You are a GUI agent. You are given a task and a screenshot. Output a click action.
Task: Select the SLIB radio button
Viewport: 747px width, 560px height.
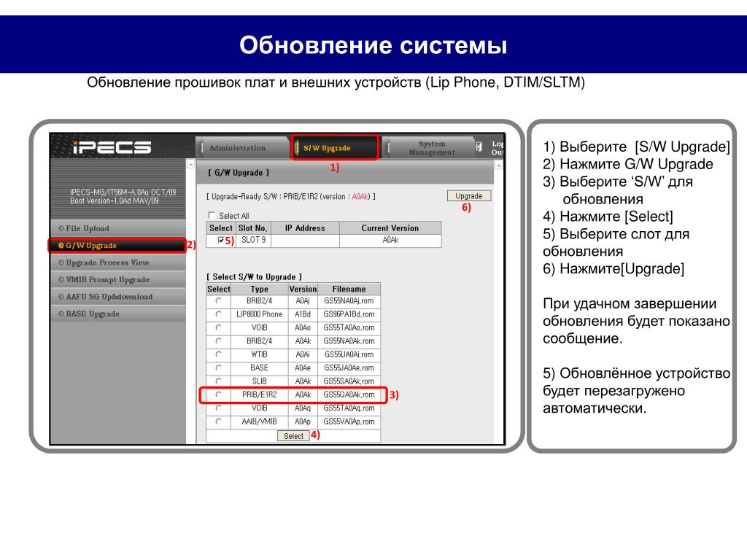click(218, 381)
